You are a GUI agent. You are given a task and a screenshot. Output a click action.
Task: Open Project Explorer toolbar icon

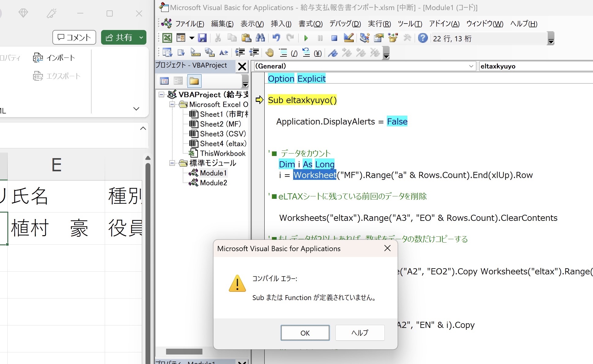tap(364, 38)
